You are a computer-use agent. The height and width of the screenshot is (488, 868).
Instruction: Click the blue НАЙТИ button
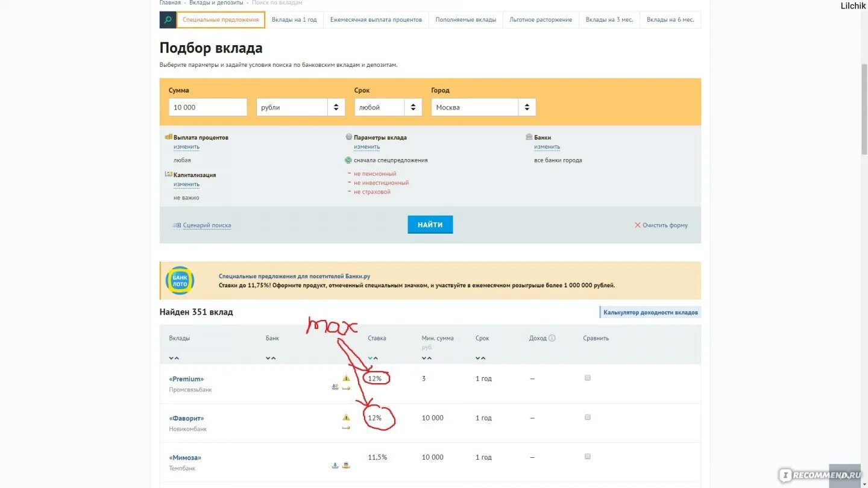pos(430,225)
